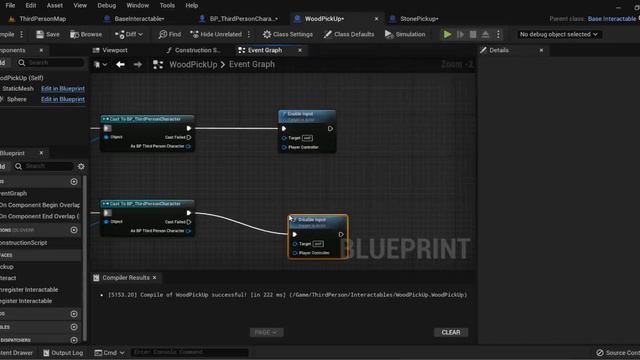Close the Components panel
640x360 pixels.
(41, 50)
